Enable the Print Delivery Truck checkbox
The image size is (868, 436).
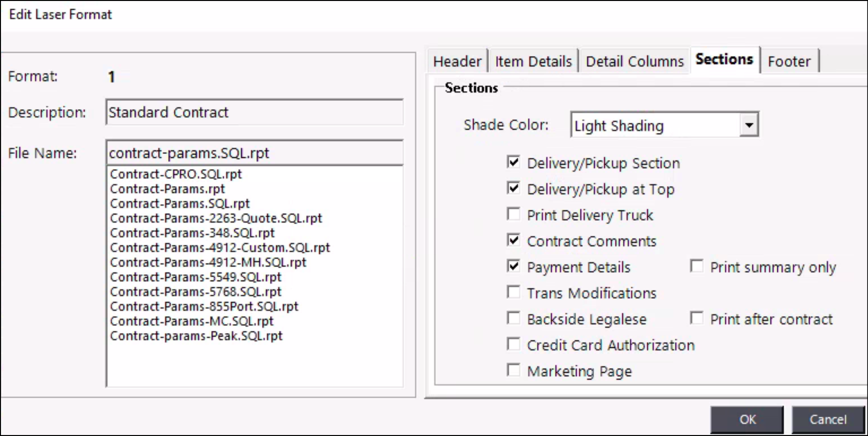coord(513,214)
